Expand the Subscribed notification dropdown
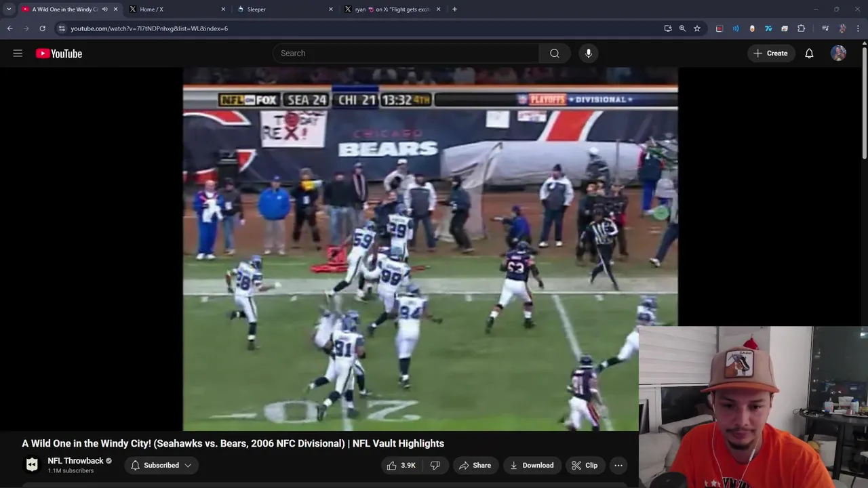The image size is (868, 488). (x=161, y=466)
